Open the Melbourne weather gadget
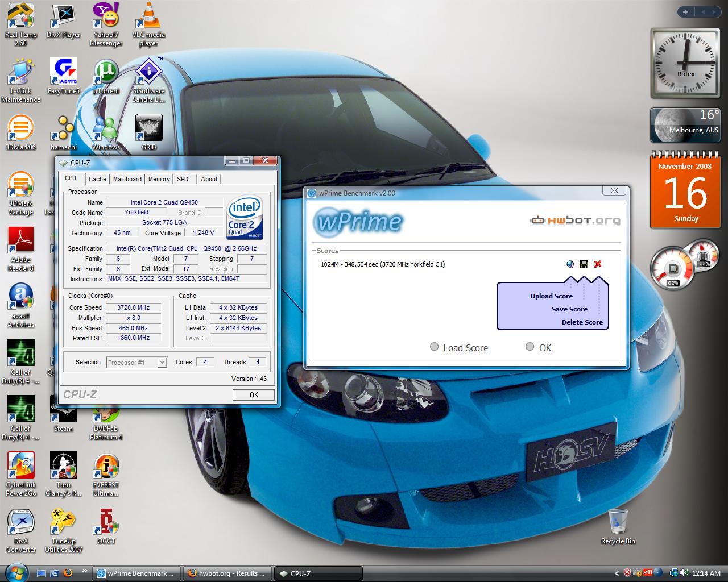This screenshot has height=582, width=728. pos(685,125)
